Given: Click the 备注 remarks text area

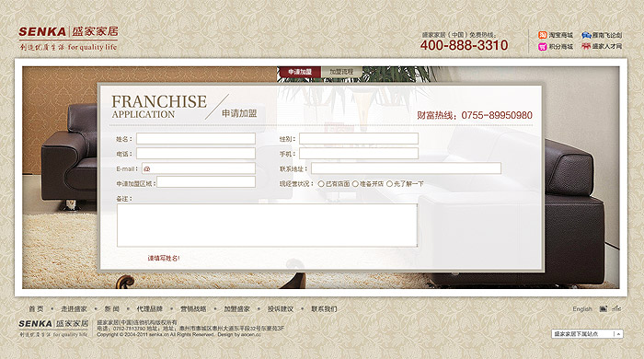Looking at the screenshot, I should pyautogui.click(x=267, y=226).
